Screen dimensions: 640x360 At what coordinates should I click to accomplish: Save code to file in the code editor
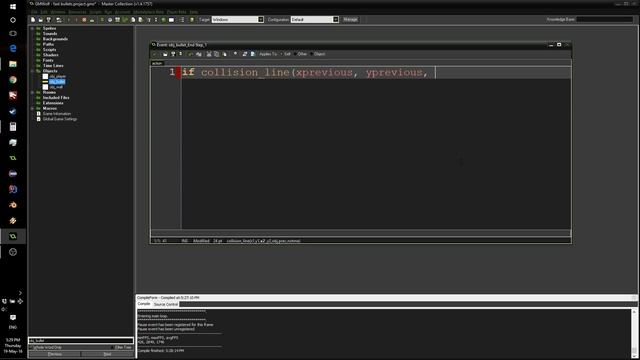173,54
